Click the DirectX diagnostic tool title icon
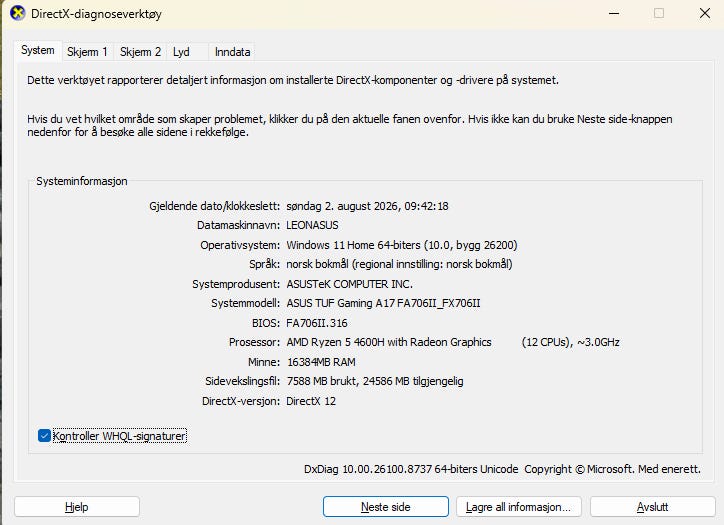This screenshot has height=525, width=724. coord(18,13)
